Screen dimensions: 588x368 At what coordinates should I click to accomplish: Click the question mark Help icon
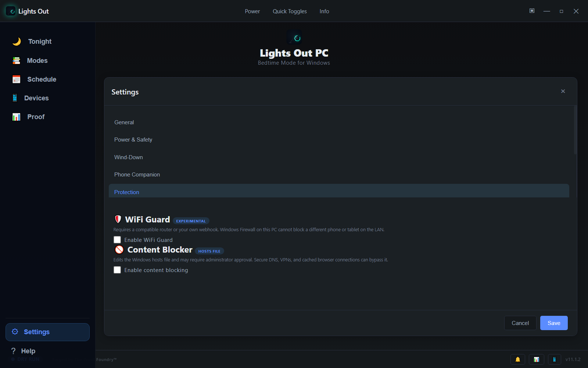pyautogui.click(x=14, y=351)
